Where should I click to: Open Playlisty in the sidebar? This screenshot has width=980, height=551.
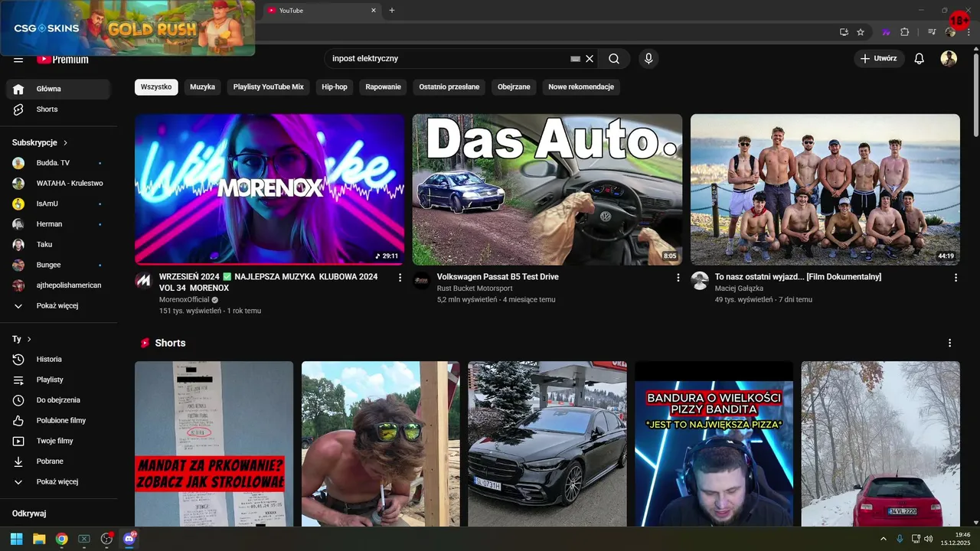(58, 380)
